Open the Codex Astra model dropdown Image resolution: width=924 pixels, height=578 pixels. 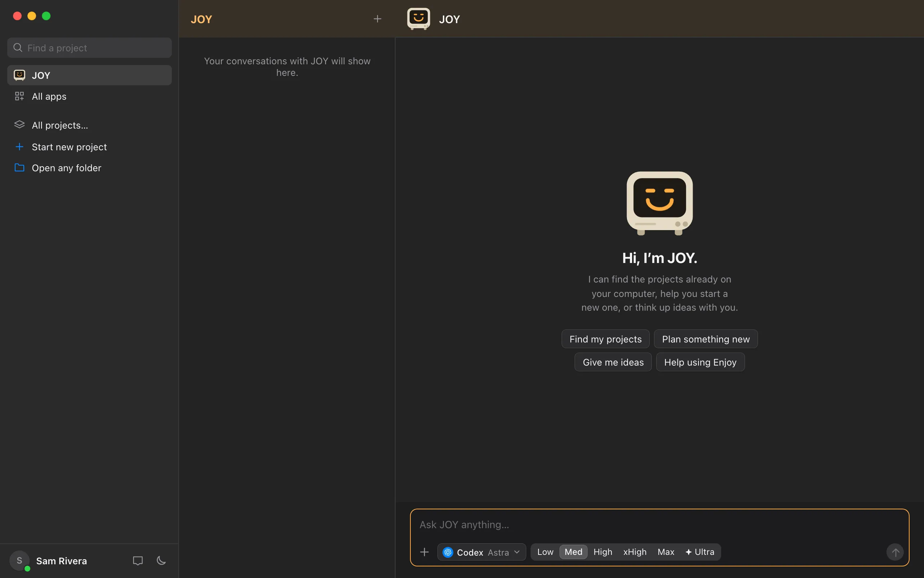(x=481, y=552)
